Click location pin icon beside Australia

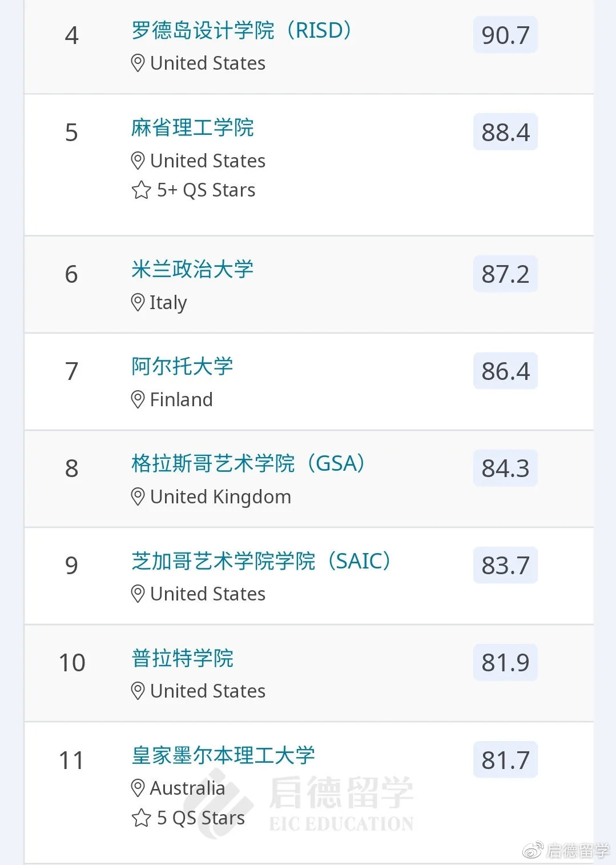coord(138,788)
